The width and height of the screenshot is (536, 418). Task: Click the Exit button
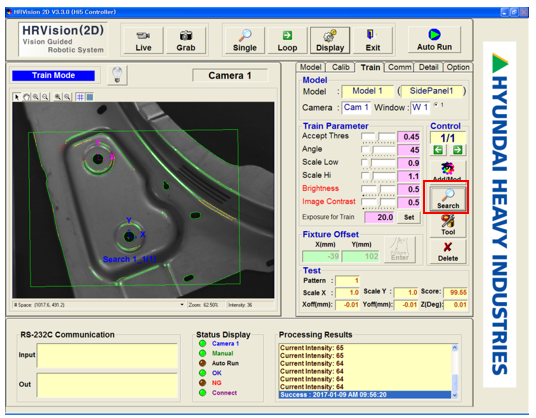pyautogui.click(x=373, y=41)
